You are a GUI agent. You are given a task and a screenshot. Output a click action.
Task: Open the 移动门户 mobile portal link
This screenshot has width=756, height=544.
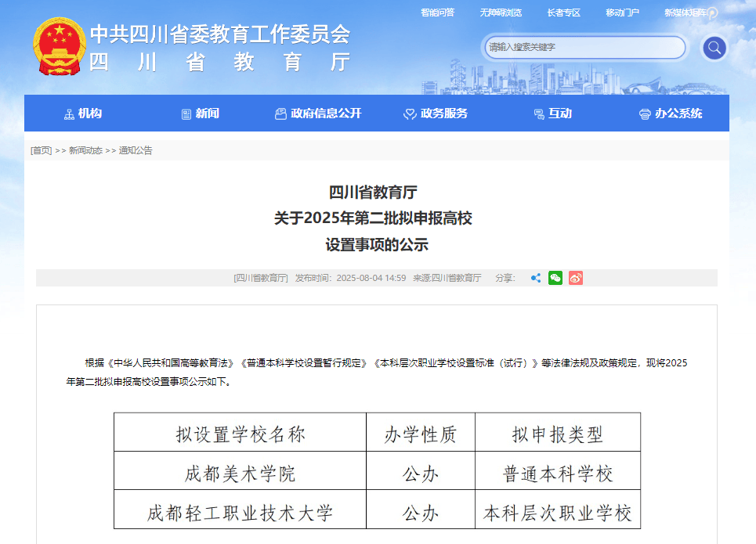pyautogui.click(x=622, y=13)
